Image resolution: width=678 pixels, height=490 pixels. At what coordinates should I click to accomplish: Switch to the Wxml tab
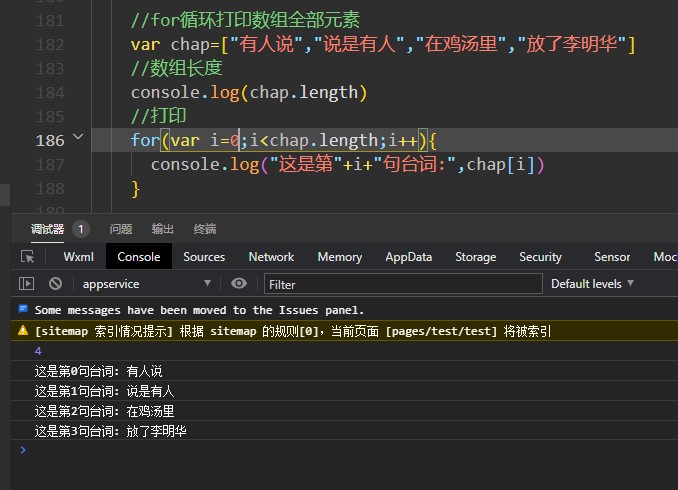(78, 257)
